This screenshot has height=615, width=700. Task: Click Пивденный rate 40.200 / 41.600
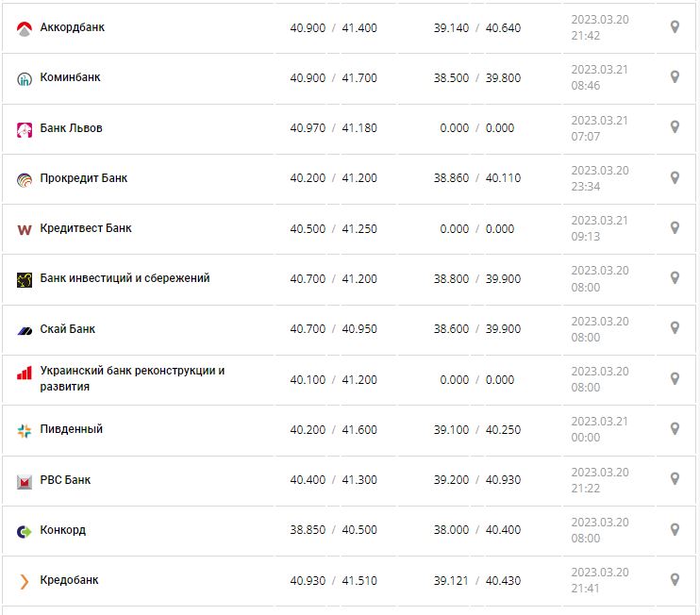coord(333,430)
